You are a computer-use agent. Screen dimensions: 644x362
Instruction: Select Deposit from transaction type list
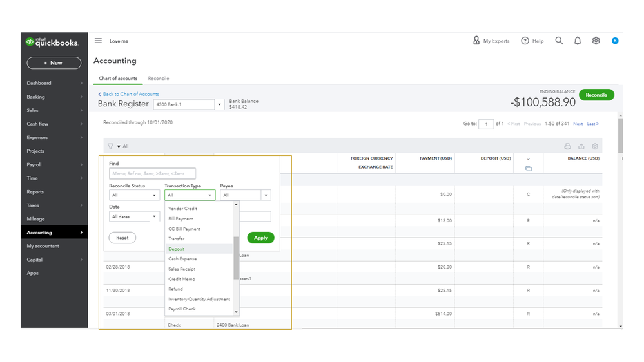pos(177,249)
